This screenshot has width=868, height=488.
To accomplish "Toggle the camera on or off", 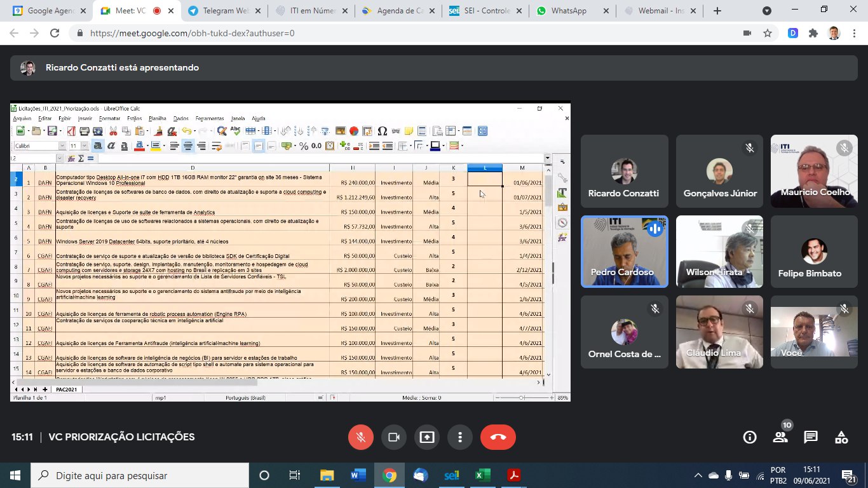I will coord(393,437).
